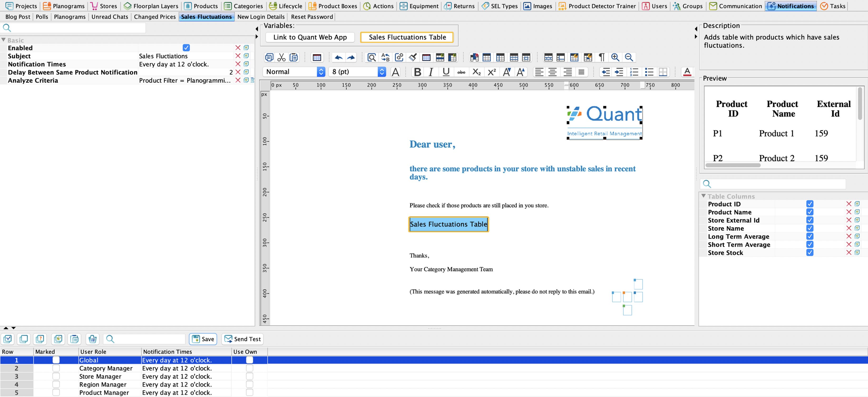This screenshot has width=868, height=397.
Task: Justify the text alignment
Action: pyautogui.click(x=581, y=72)
